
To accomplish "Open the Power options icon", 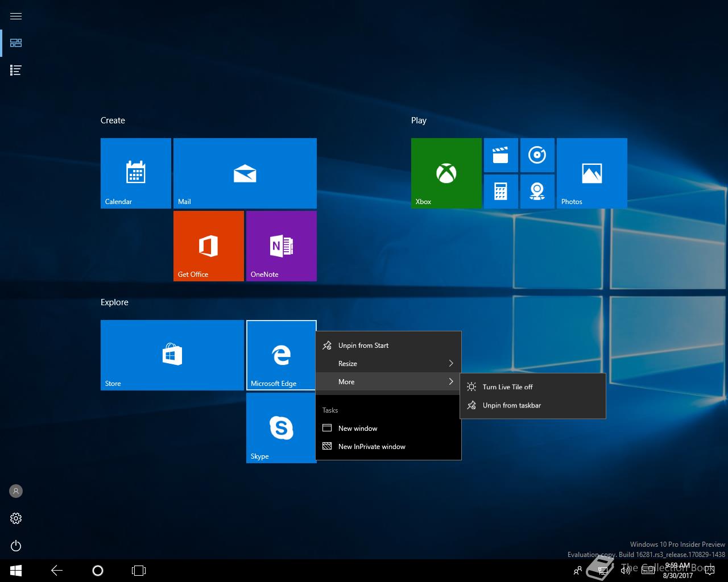I will (x=16, y=546).
